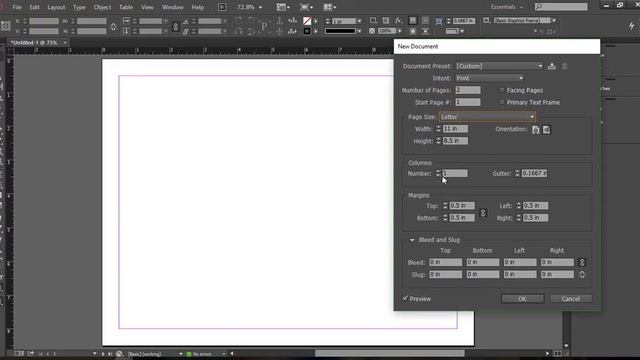Enable the Facing Pages checkbox
This screenshot has height=360, width=640.
502,90
